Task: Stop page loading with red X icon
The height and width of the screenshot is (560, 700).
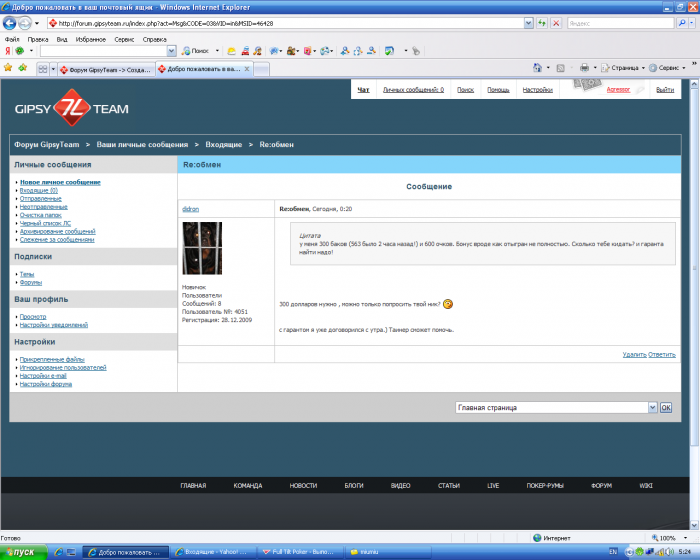Action: (556, 23)
